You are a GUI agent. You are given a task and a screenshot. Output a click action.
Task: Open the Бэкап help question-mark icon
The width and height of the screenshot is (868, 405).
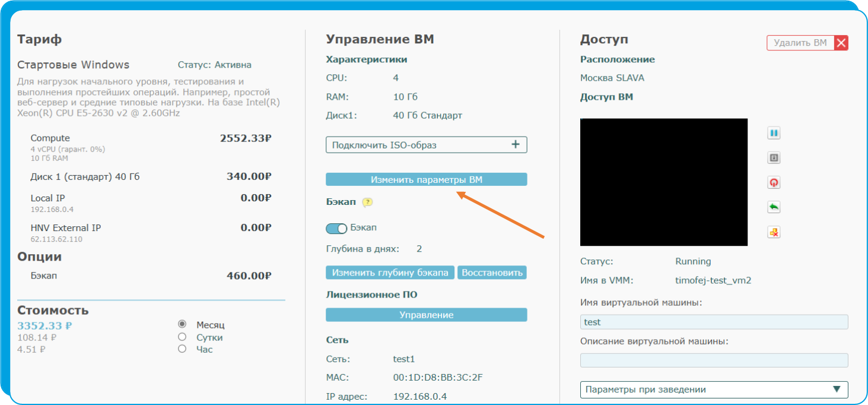point(367,202)
